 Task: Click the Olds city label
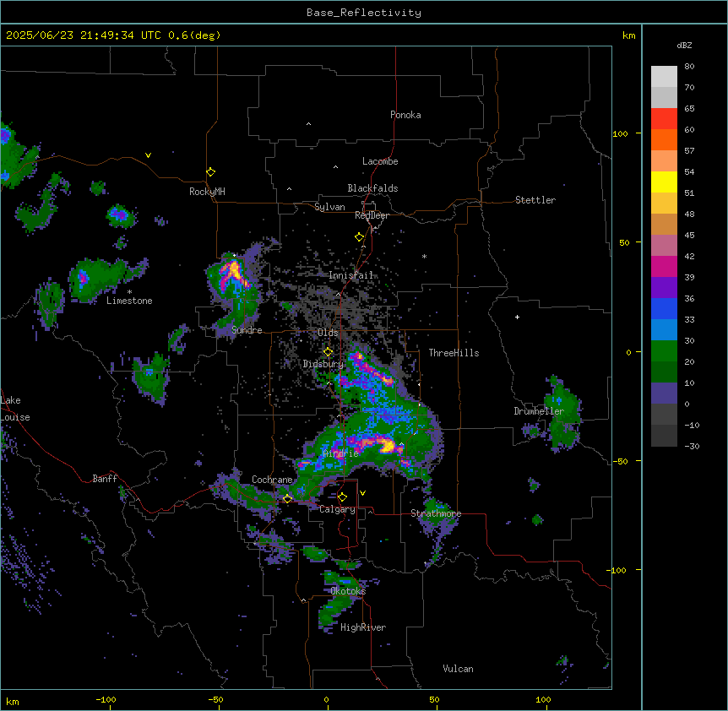pos(328,333)
